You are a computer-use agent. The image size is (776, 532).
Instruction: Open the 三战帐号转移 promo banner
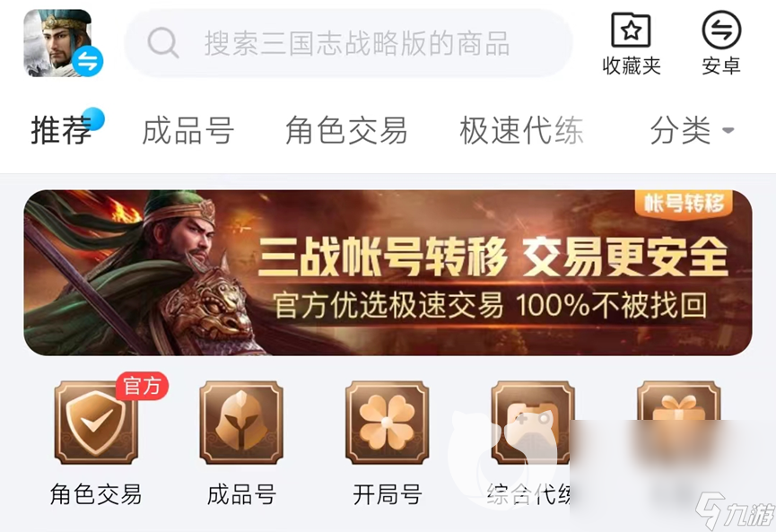point(388,273)
